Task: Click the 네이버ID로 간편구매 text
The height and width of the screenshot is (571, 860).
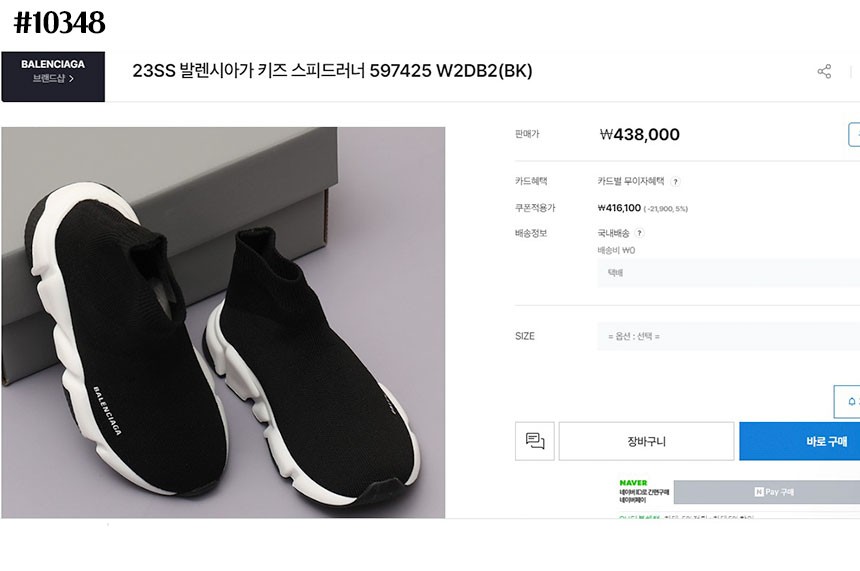Action: 644,493
